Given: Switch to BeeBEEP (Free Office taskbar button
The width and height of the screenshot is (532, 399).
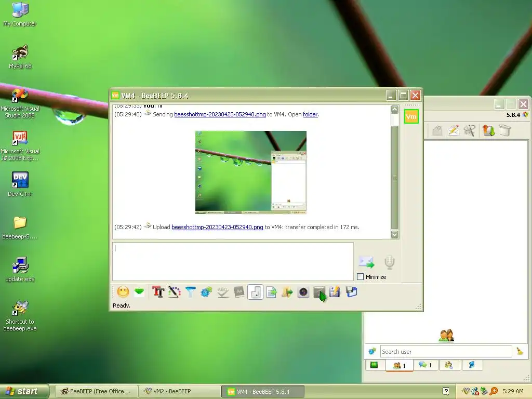Looking at the screenshot, I should (x=96, y=391).
